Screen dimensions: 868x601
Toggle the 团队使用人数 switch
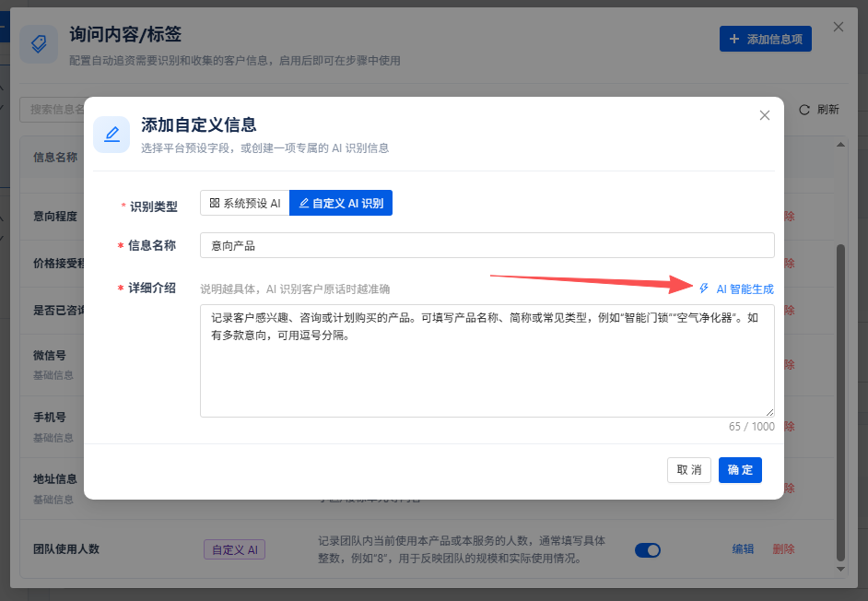(x=648, y=550)
